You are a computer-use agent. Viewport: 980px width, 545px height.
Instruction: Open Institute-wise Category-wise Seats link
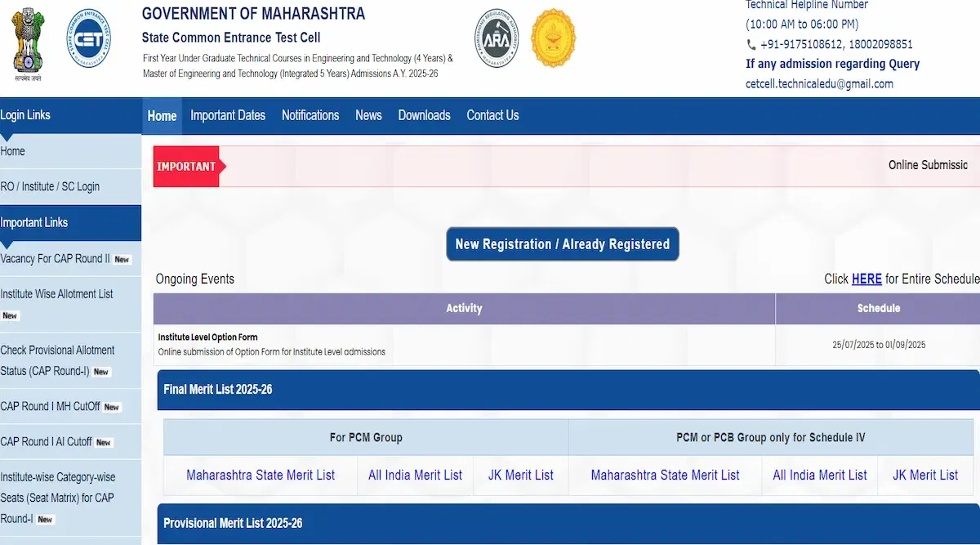(58, 498)
